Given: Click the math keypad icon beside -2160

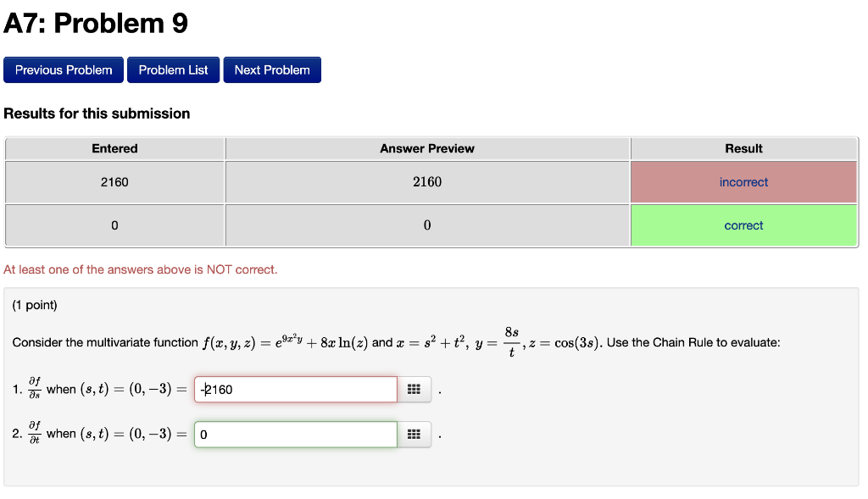Looking at the screenshot, I should click(415, 389).
